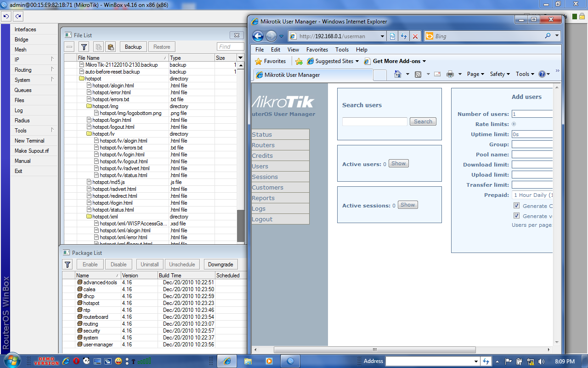The image size is (588, 368).
Task: Open the IE Favorites menu
Action: point(317,50)
